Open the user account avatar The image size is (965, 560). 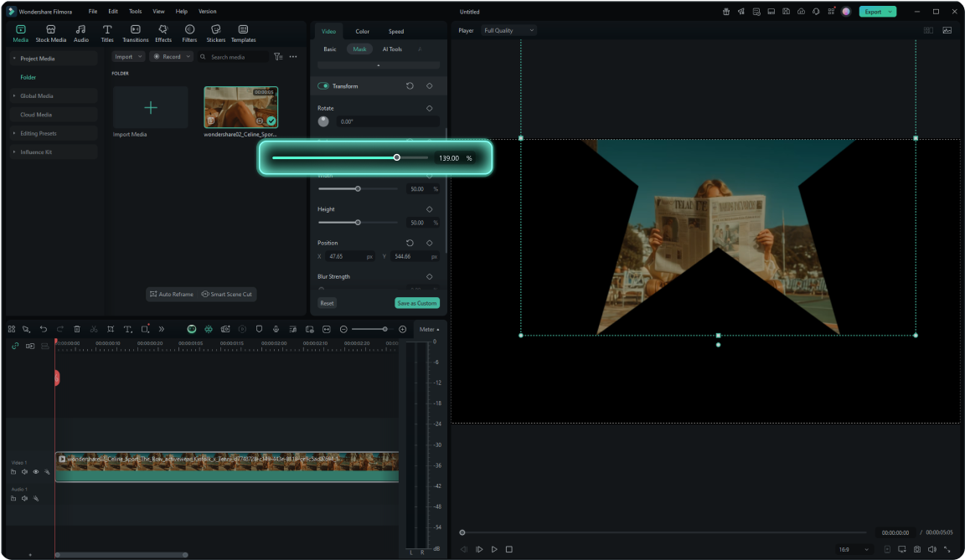[x=846, y=12]
